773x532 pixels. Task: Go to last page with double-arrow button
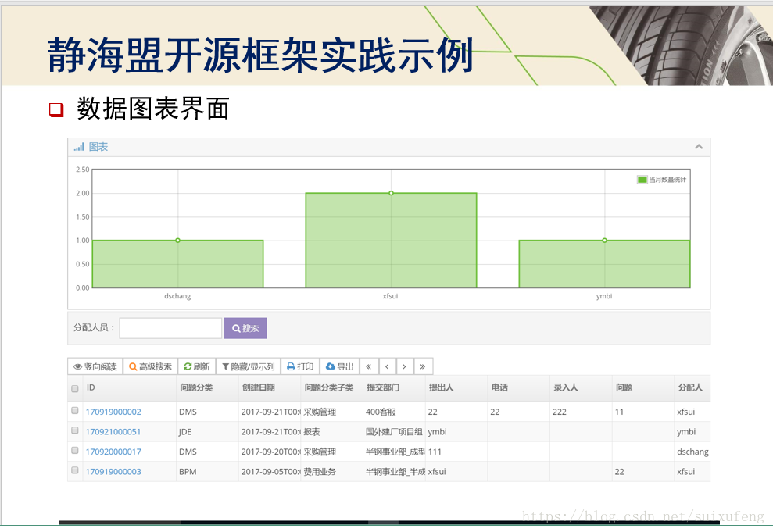[422, 366]
